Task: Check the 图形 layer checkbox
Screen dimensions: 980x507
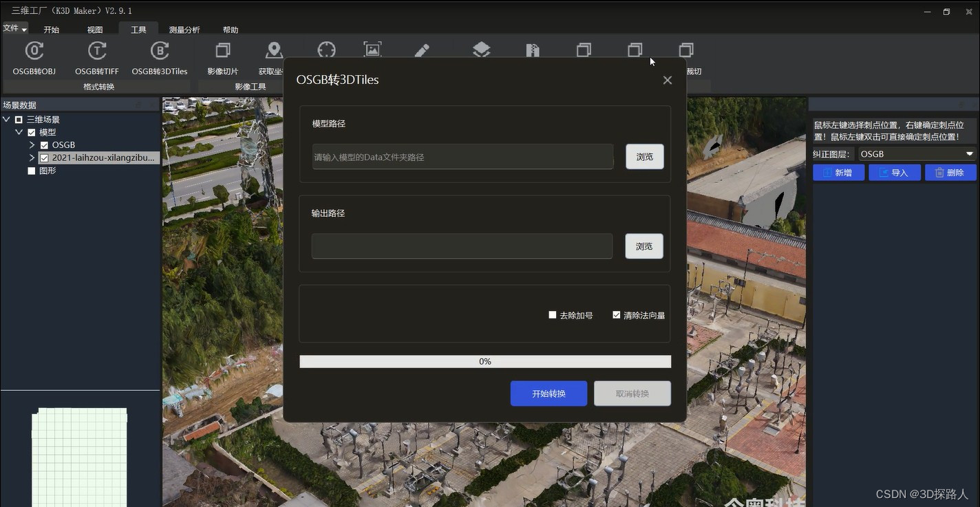Action: [x=31, y=171]
